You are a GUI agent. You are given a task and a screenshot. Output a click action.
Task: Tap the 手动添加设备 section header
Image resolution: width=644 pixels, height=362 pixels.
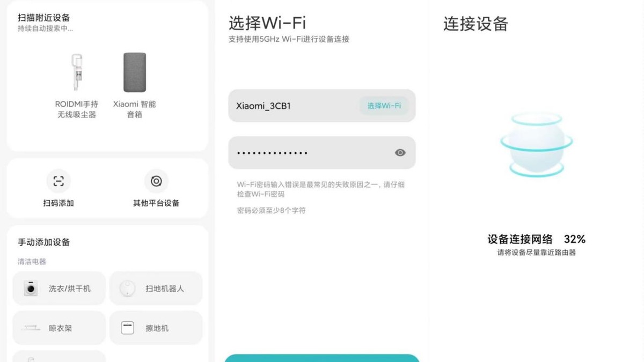[x=44, y=242]
